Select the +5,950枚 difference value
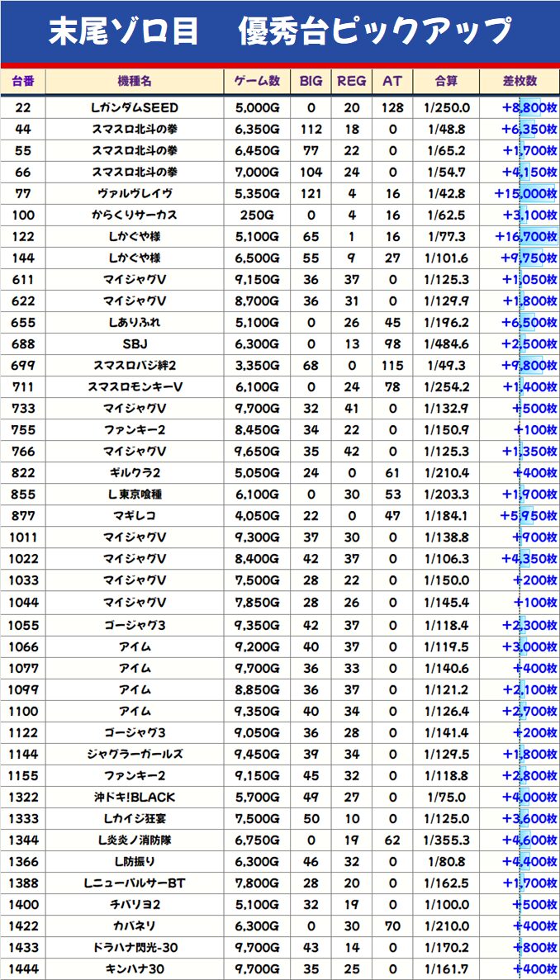 point(529,516)
